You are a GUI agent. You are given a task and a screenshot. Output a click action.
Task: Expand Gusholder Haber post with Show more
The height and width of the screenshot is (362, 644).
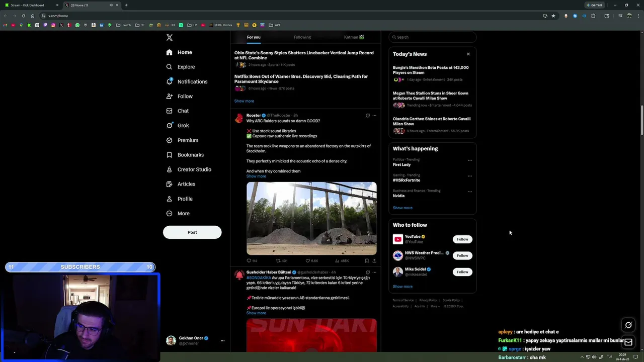(256, 313)
